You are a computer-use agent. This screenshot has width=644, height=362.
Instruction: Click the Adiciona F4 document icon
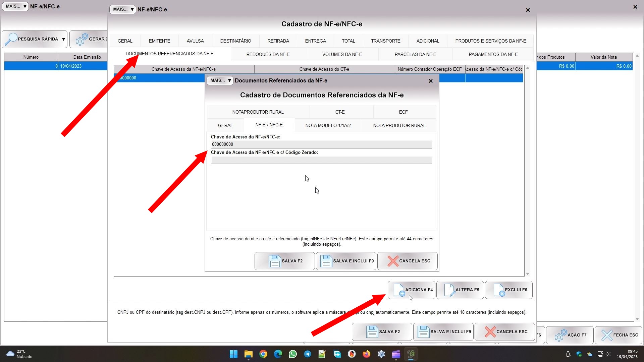click(398, 290)
